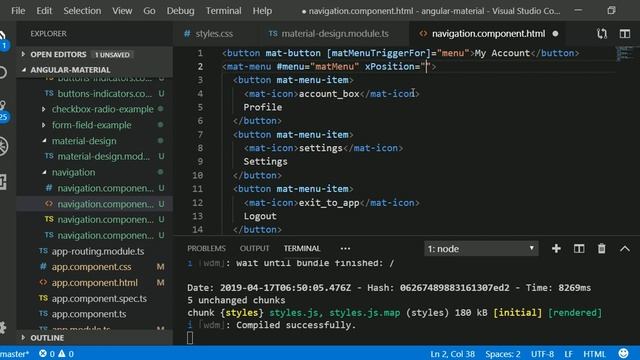Collapse the navigation folder
Screen dimensions: 640x360
pyautogui.click(x=44, y=172)
